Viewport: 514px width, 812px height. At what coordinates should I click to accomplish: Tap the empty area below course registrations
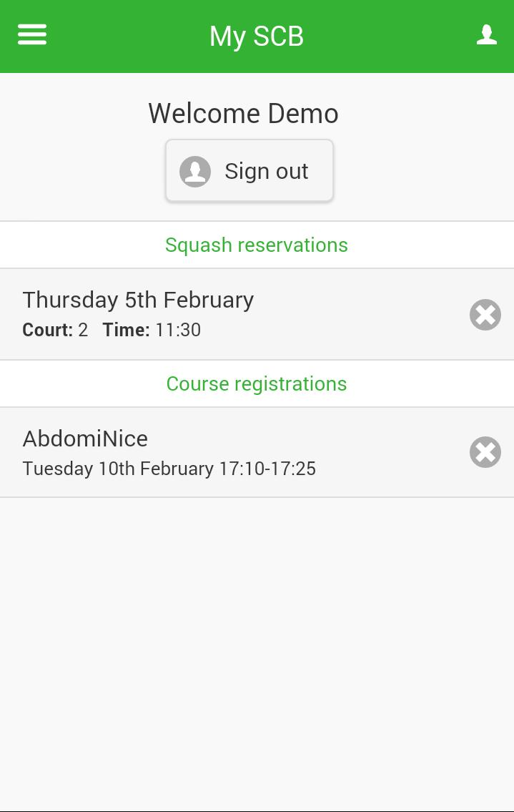click(257, 644)
